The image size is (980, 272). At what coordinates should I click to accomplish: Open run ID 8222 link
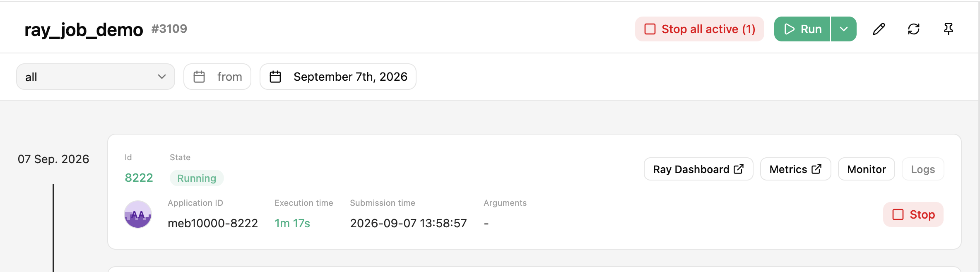pos(139,178)
